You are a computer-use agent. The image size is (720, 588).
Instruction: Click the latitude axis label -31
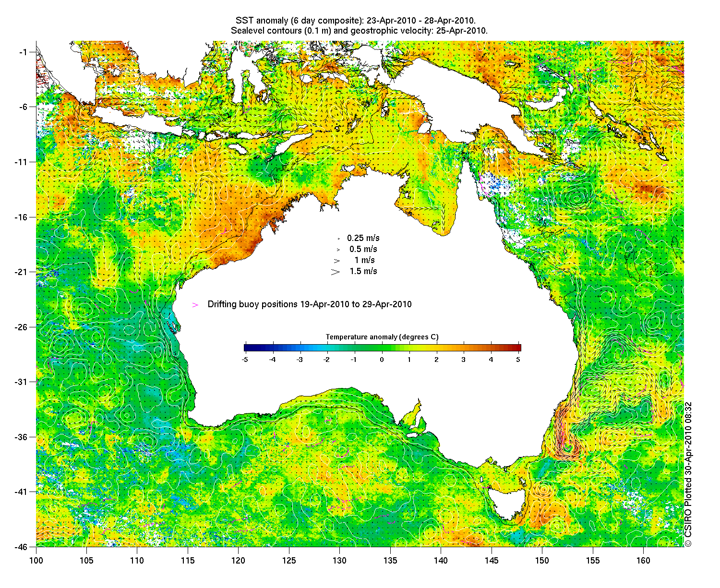click(22, 382)
